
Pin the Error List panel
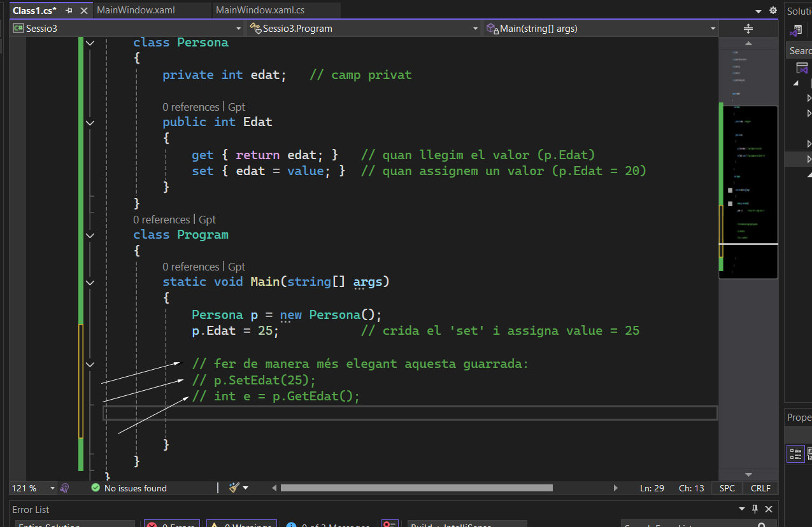point(755,509)
